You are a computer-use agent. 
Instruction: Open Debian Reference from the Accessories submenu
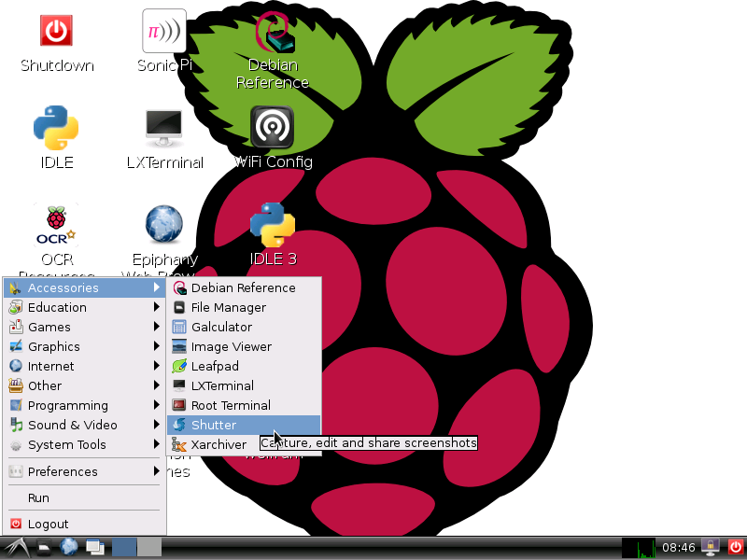244,287
